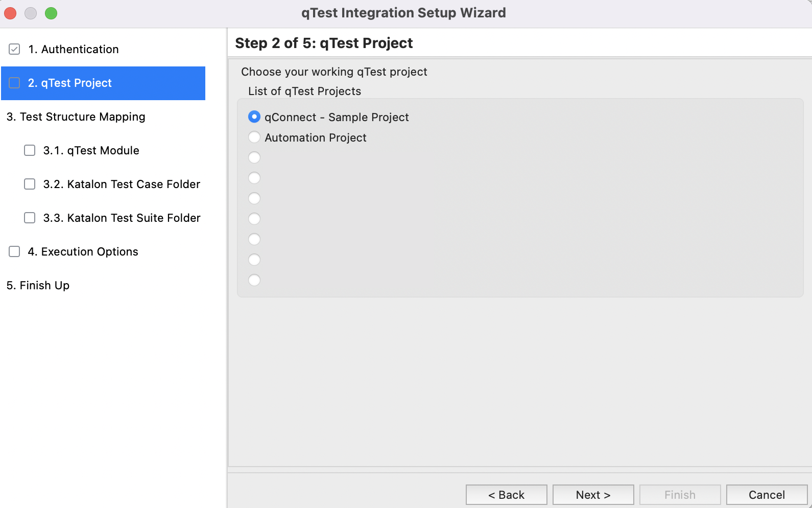
Task: Select the qConnect - Sample Project option
Action: click(x=254, y=117)
